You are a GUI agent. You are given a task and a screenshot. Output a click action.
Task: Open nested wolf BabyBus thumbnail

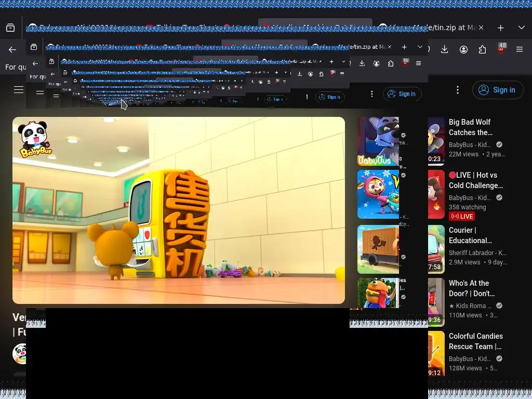378,141
